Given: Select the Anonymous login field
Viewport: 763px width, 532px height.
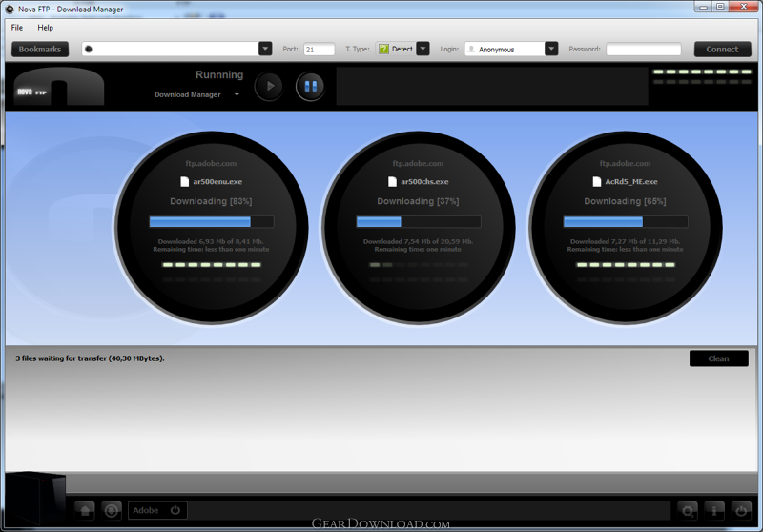Looking at the screenshot, I should pos(505,50).
